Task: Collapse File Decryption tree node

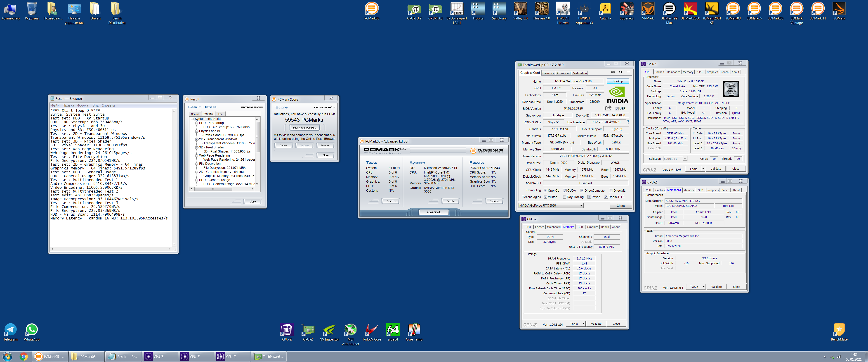Action: pyautogui.click(x=196, y=164)
